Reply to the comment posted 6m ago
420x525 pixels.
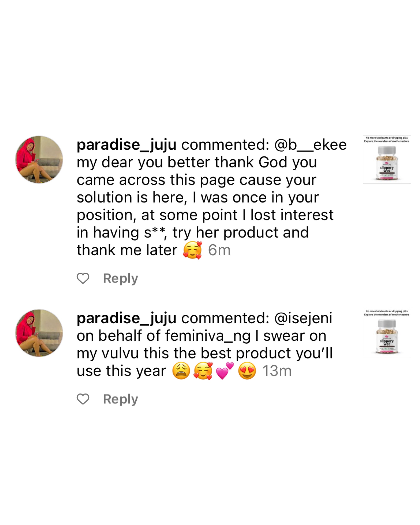coord(120,278)
